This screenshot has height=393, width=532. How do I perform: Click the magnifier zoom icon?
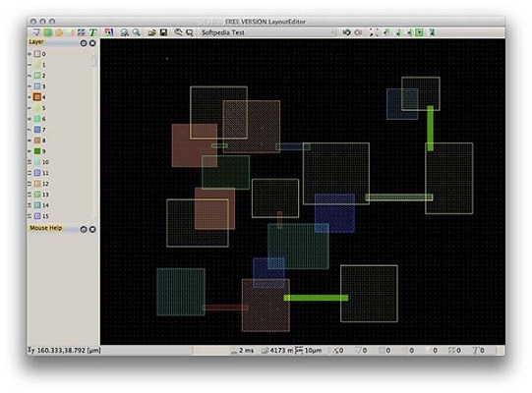[137, 32]
